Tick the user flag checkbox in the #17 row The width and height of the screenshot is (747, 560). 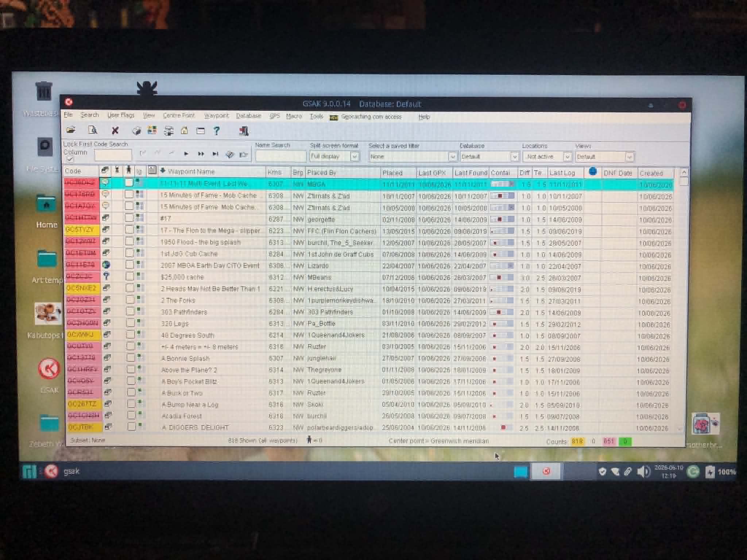[x=129, y=218]
